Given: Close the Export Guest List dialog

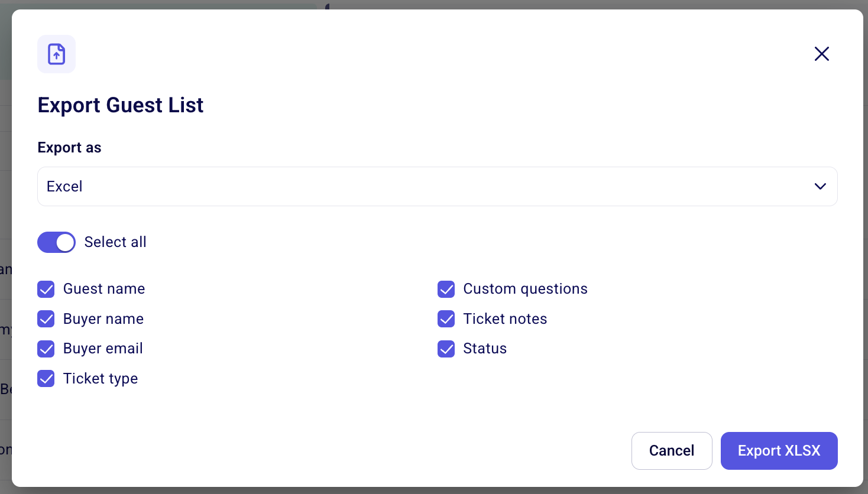Looking at the screenshot, I should (x=821, y=54).
